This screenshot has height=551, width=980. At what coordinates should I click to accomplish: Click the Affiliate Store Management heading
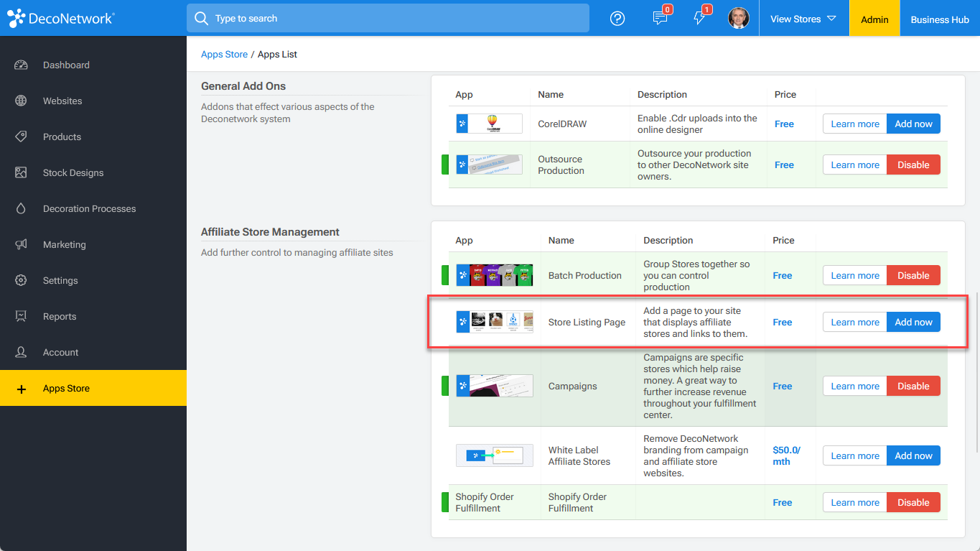270,232
